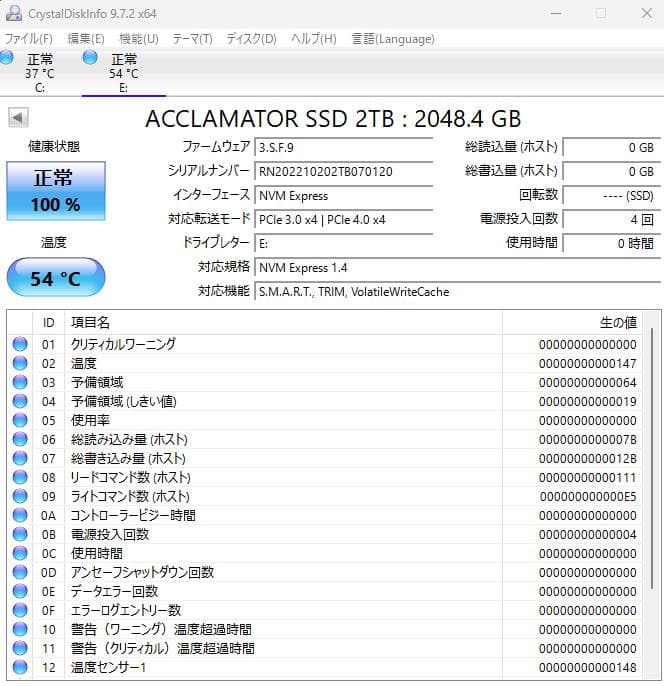This screenshot has height=686, width=664.
Task: Click the status orb for 警告（ワーニング）温度超過時間
Action: click(x=20, y=630)
